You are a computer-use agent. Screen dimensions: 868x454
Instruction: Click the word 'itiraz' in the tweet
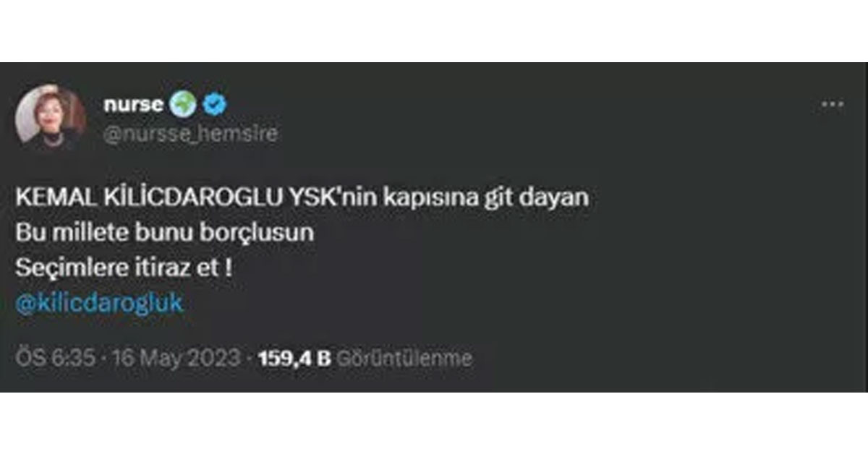[164, 267]
